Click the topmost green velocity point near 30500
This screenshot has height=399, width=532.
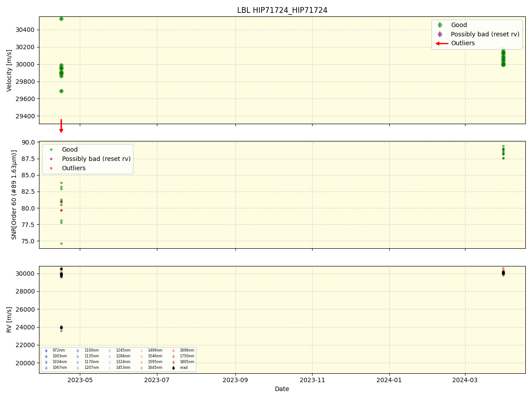(x=61, y=19)
